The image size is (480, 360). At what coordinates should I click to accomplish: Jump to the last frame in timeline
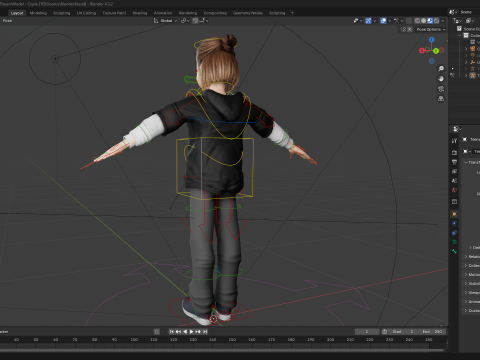pyautogui.click(x=205, y=332)
